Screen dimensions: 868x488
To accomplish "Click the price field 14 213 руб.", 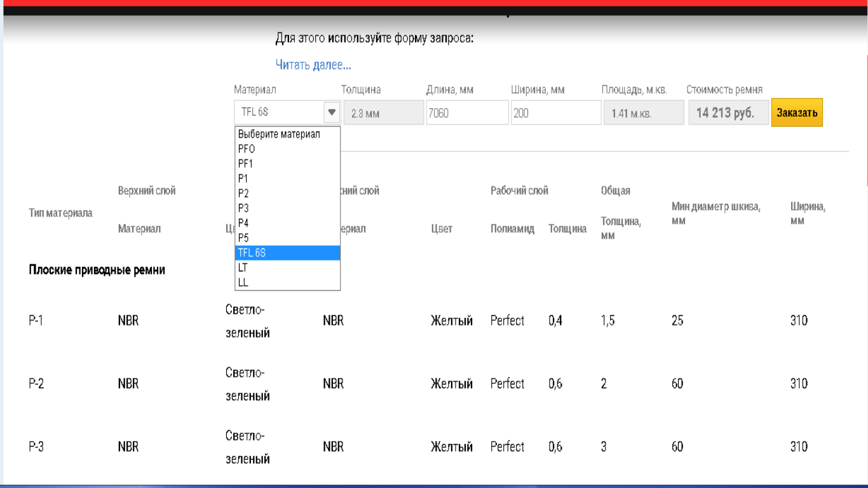I will (x=728, y=113).
